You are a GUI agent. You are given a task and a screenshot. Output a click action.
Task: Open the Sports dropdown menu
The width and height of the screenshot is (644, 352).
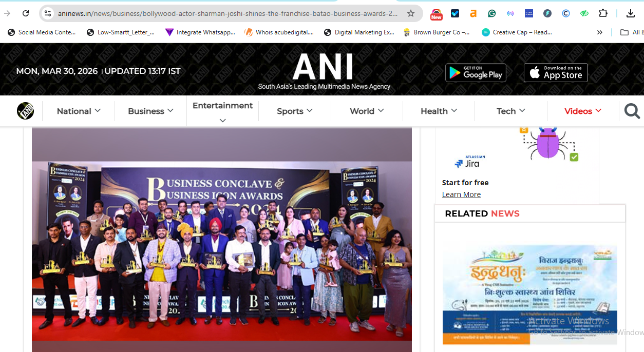tap(294, 111)
